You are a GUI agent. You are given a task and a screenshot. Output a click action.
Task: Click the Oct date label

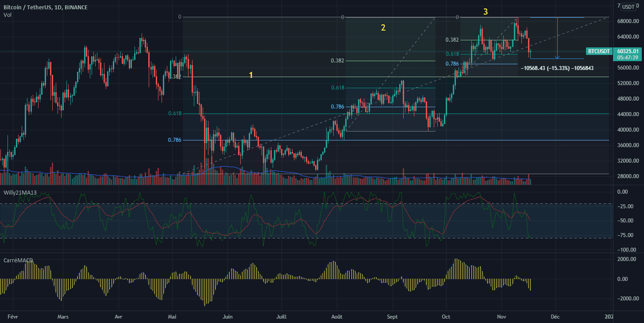446,317
